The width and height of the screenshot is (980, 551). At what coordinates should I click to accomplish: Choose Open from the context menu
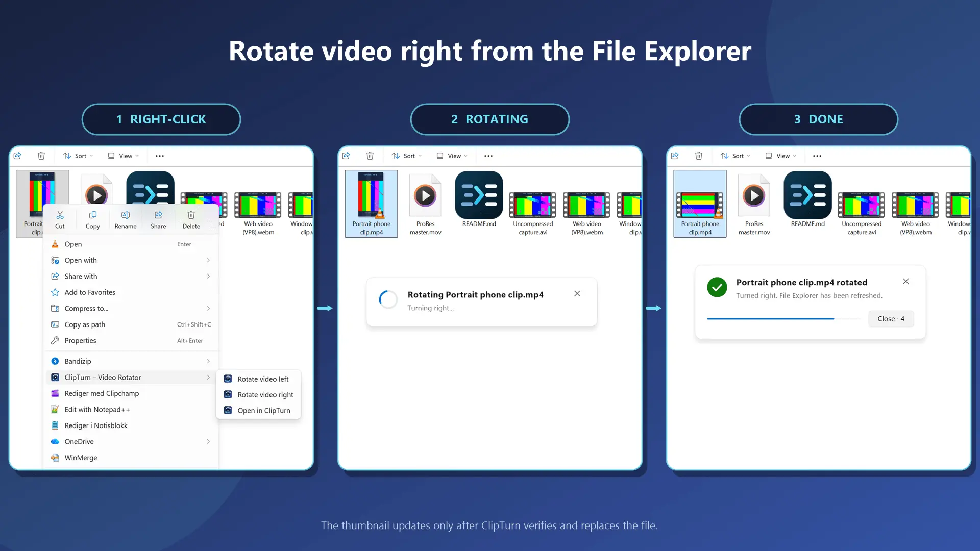click(x=131, y=244)
